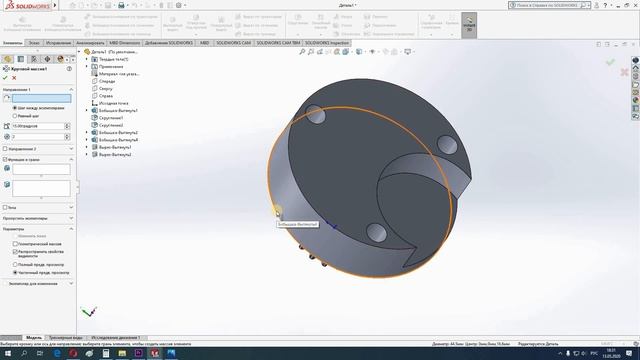The width and height of the screenshot is (640, 360).
Task: Click the Previous View icon
Action: pos(320,52)
